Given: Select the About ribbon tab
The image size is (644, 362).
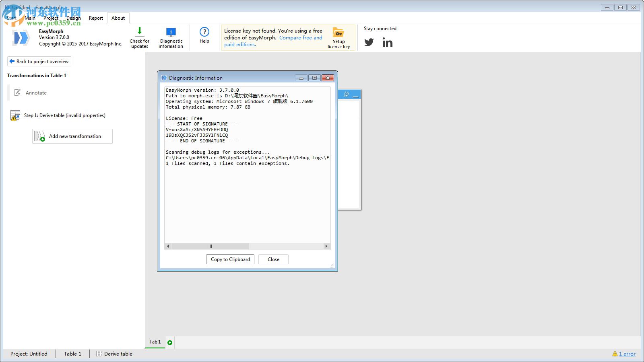Looking at the screenshot, I should click(x=118, y=18).
